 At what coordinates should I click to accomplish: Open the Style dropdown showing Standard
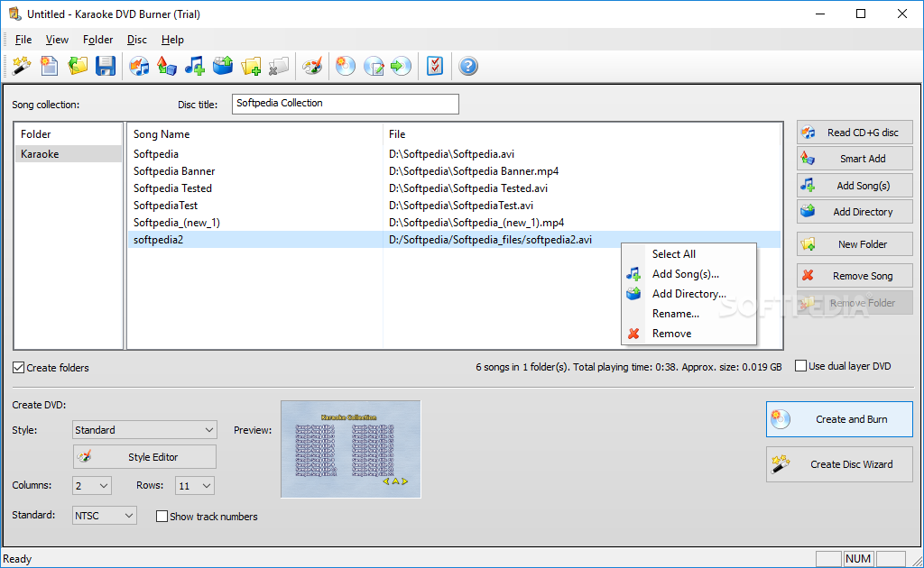click(144, 430)
